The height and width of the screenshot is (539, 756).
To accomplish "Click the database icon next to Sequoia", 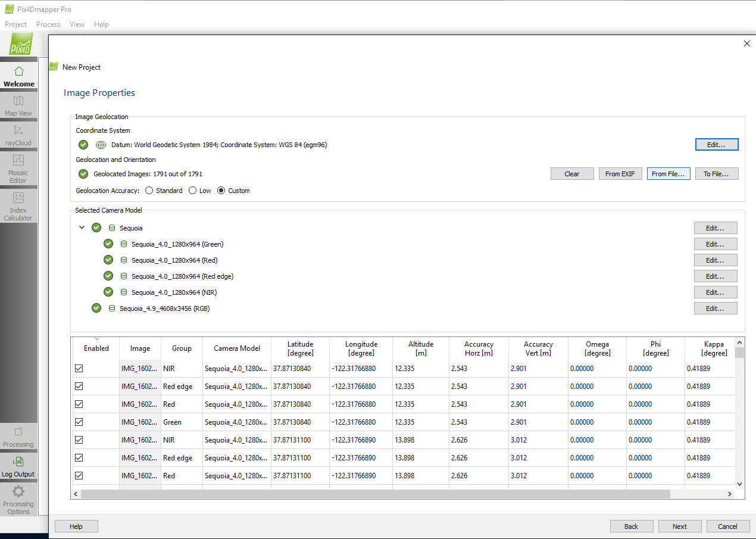I will click(x=112, y=228).
